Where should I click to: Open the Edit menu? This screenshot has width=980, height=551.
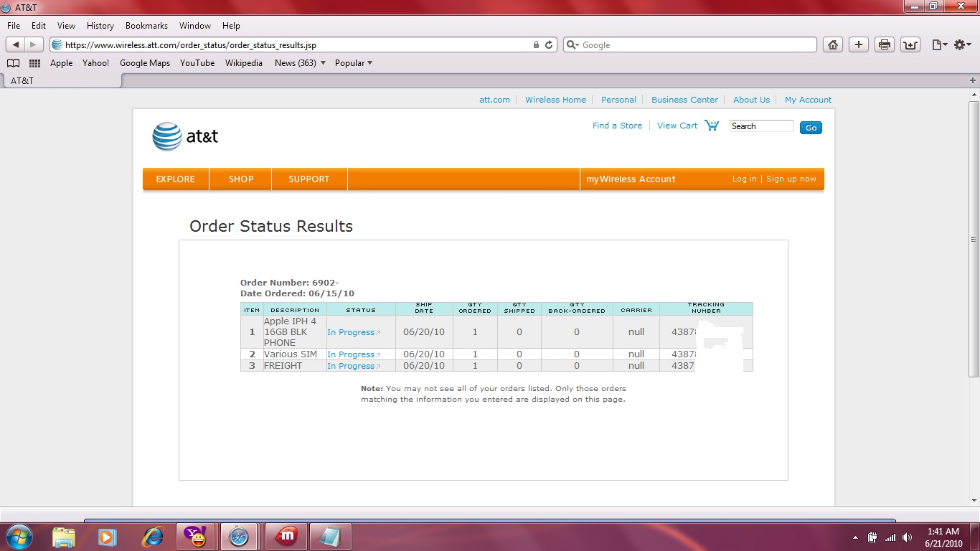pyautogui.click(x=39, y=26)
